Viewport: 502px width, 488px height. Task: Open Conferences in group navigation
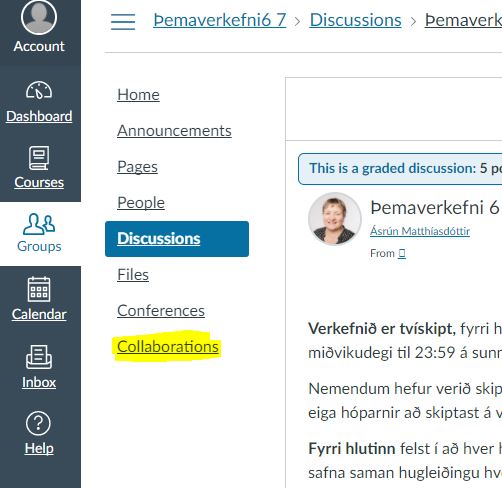(x=161, y=311)
